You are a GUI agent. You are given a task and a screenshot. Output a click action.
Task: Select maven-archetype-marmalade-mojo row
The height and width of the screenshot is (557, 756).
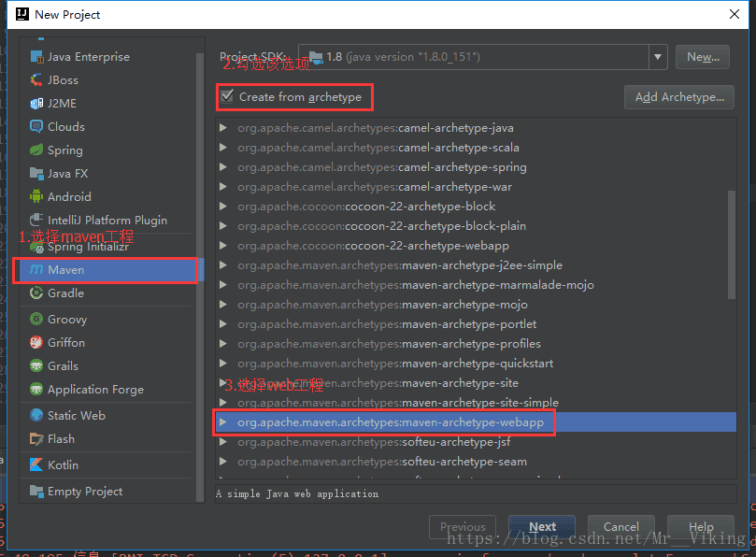pyautogui.click(x=476, y=284)
